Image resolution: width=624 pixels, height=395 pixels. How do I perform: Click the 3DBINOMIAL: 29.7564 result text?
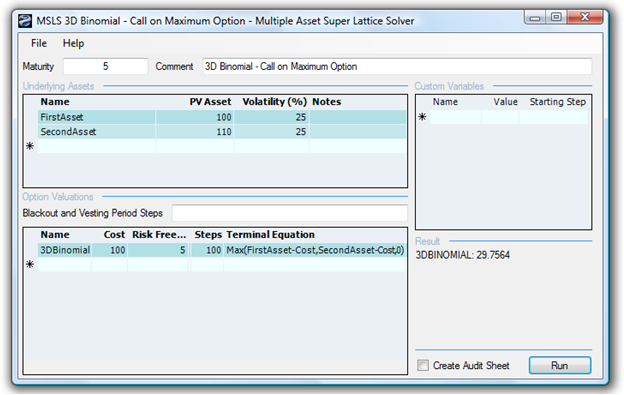(462, 255)
